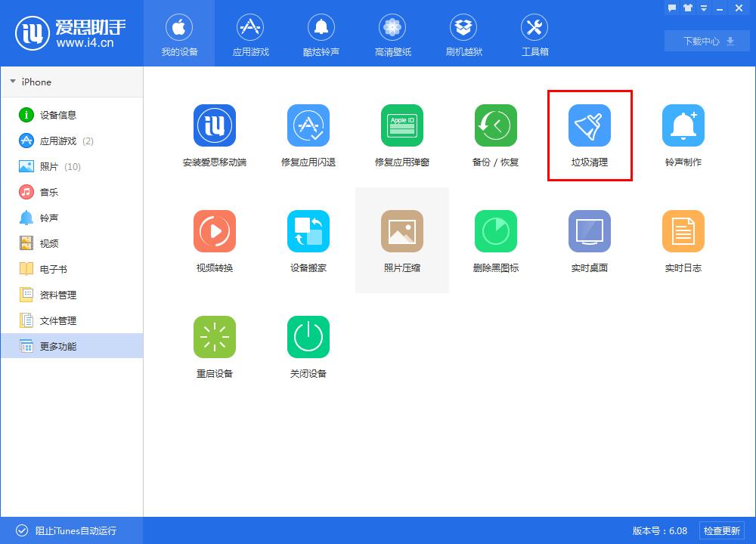The width and height of the screenshot is (756, 544).
Task: Open 设备搬家 device migration tool
Action: pos(308,241)
